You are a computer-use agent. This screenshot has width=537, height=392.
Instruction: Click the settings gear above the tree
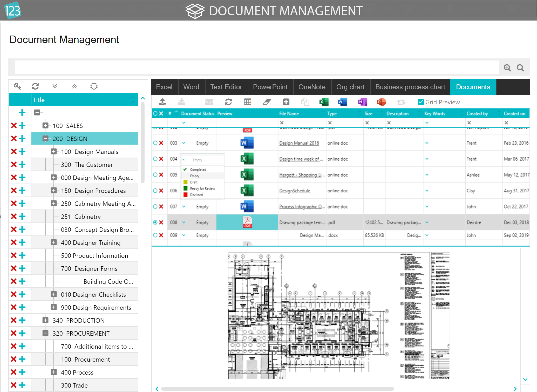tap(94, 86)
